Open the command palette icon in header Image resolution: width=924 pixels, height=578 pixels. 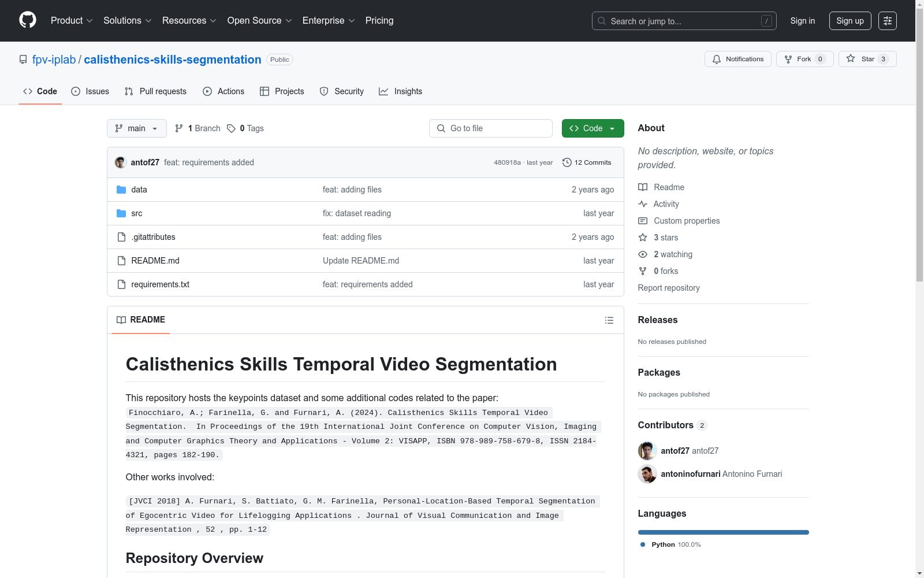coord(888,21)
